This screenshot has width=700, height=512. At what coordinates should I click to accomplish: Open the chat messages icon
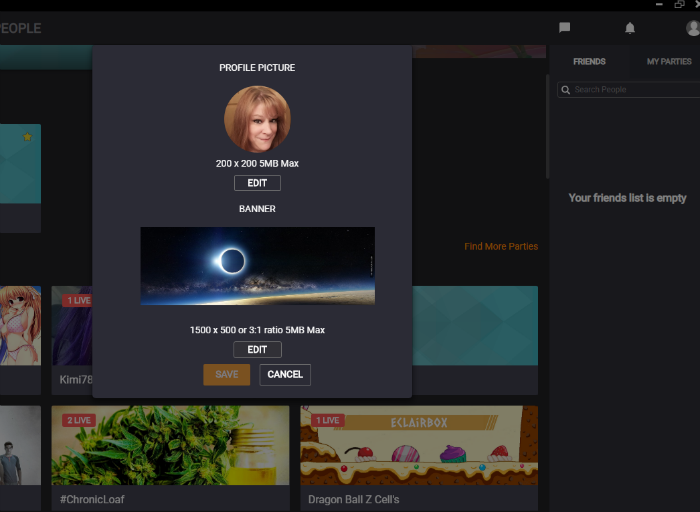click(x=564, y=28)
